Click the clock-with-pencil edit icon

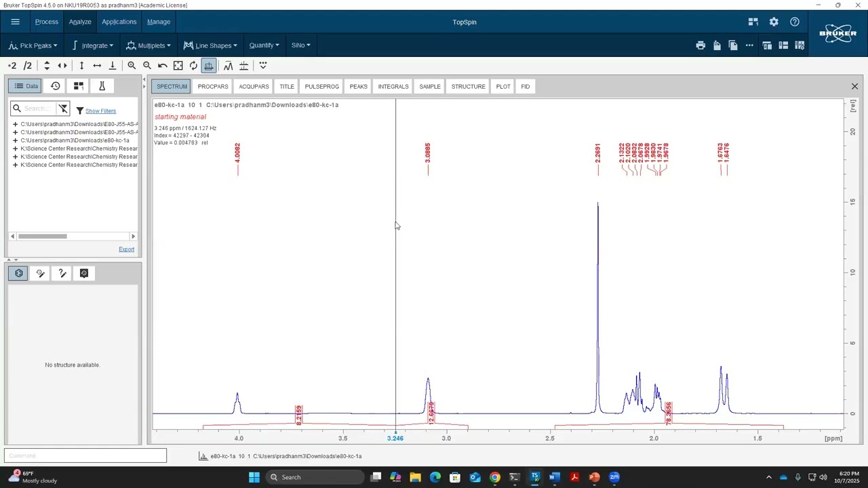tap(41, 273)
